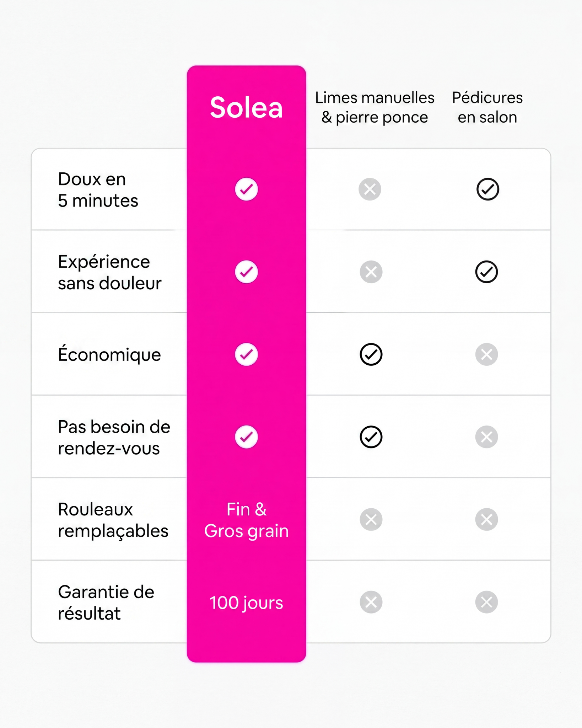Click the Limes manuelles & pierre ponce header
Image resolution: width=582 pixels, height=728 pixels.
[374, 107]
